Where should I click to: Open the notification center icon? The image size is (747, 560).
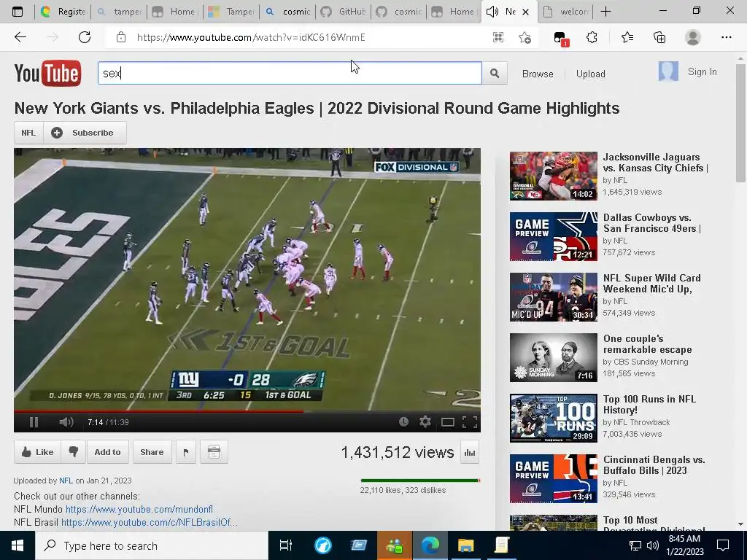723,545
